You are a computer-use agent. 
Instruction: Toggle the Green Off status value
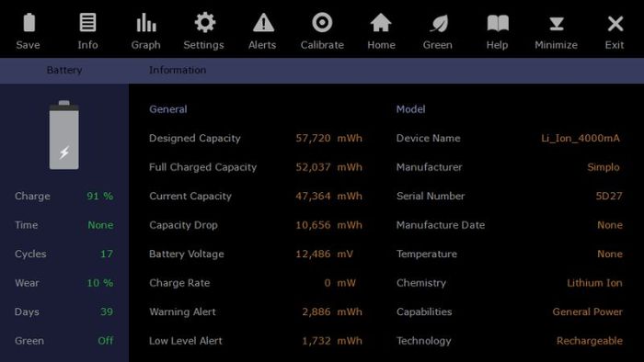coord(106,341)
